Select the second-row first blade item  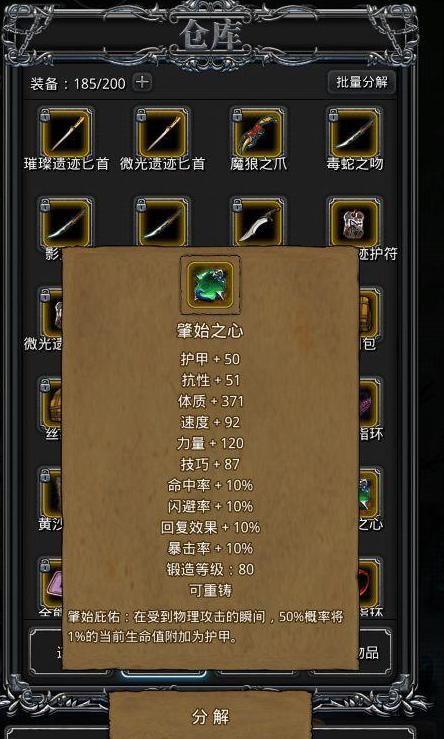[66, 222]
